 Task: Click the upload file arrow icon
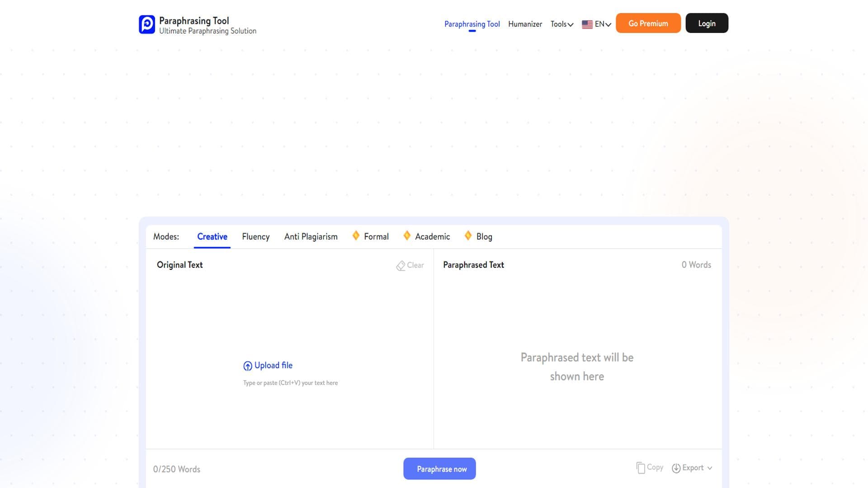tap(247, 366)
